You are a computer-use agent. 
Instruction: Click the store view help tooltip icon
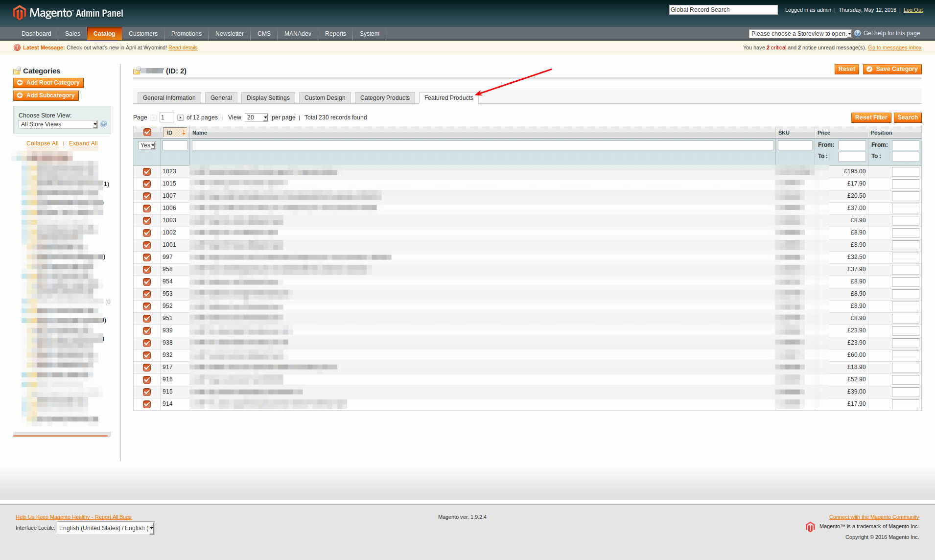[x=103, y=124]
